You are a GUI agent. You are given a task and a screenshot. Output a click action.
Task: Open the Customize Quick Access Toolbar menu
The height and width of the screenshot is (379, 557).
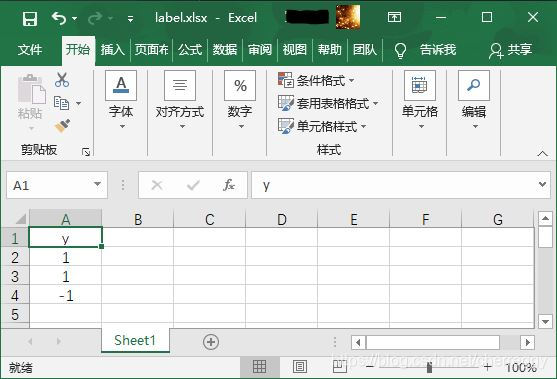[130, 19]
